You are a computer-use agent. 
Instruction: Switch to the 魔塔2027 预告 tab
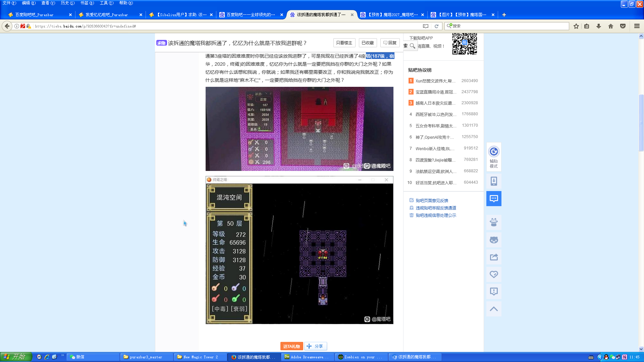[x=392, y=15]
